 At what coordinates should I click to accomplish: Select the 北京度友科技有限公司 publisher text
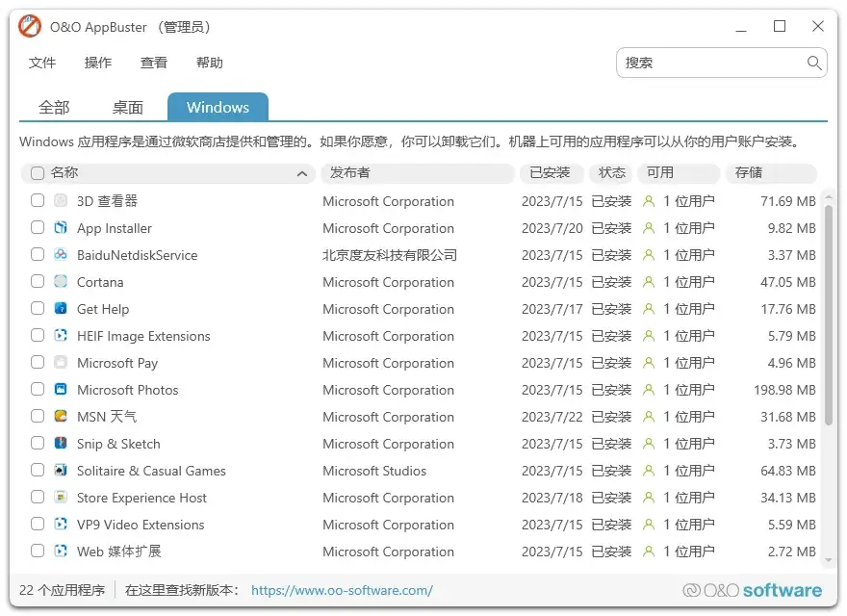(x=390, y=255)
